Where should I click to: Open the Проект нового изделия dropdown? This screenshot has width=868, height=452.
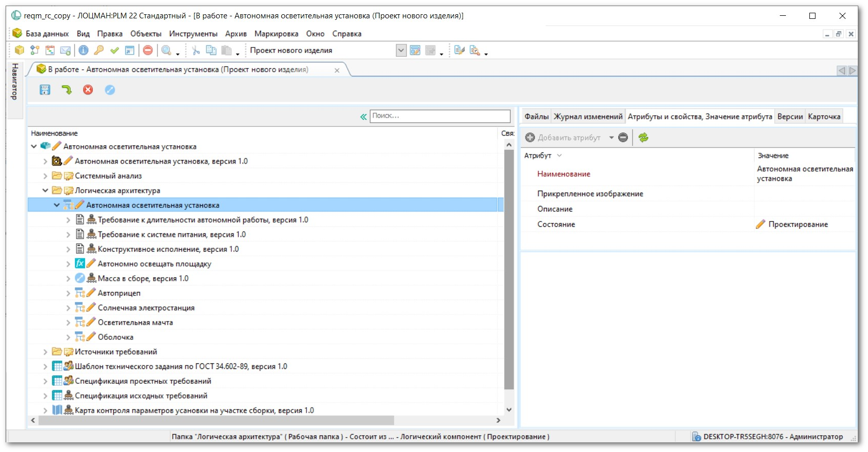click(x=401, y=50)
